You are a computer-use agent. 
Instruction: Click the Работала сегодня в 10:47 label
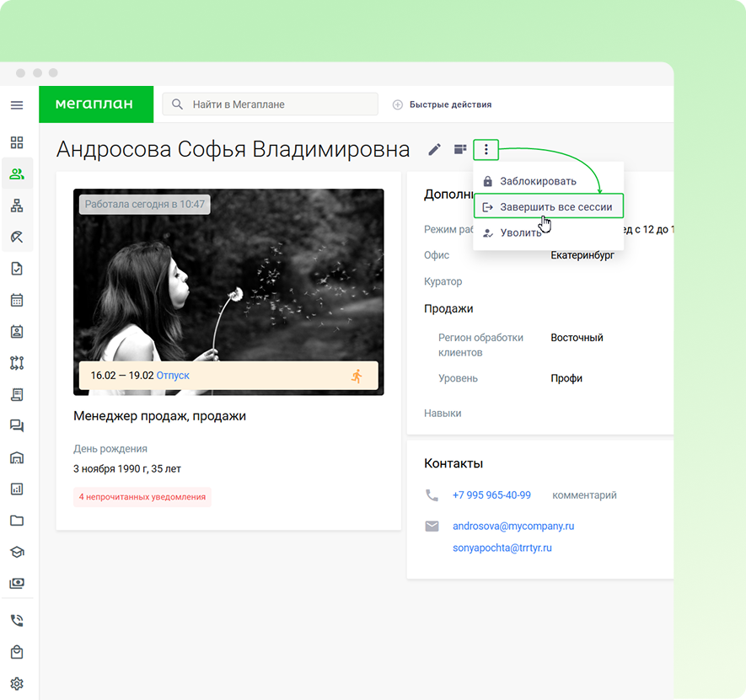(145, 204)
